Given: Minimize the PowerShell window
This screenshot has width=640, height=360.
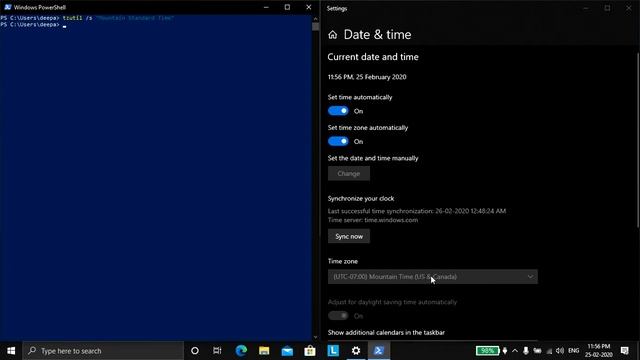Looking at the screenshot, I should 266,7.
